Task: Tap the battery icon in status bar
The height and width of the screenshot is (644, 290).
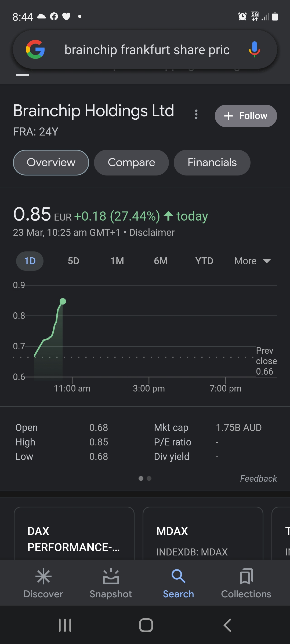Action: click(x=275, y=17)
